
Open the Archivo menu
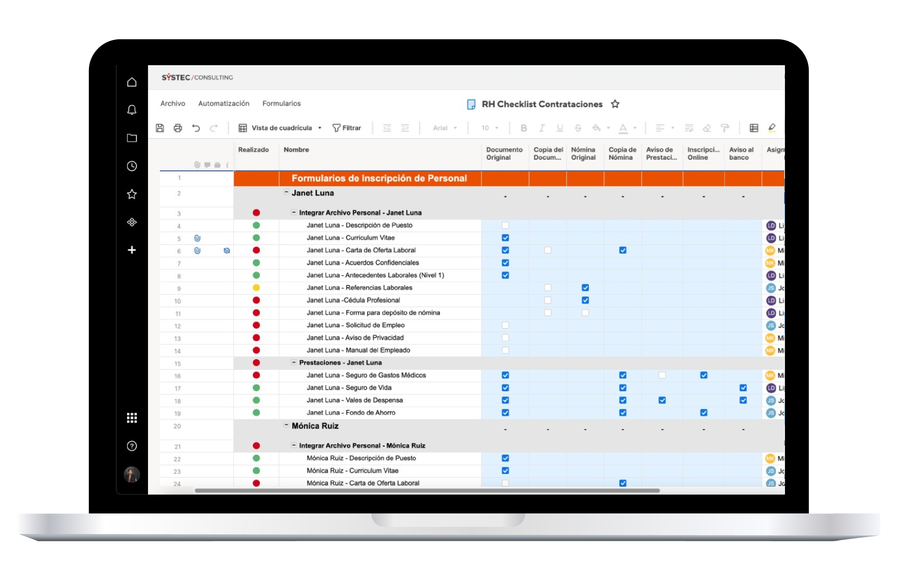[173, 103]
